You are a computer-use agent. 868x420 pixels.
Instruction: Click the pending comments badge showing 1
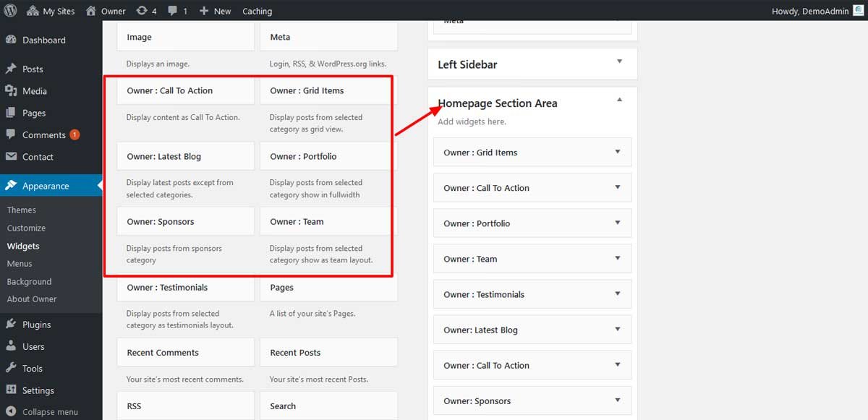click(75, 134)
